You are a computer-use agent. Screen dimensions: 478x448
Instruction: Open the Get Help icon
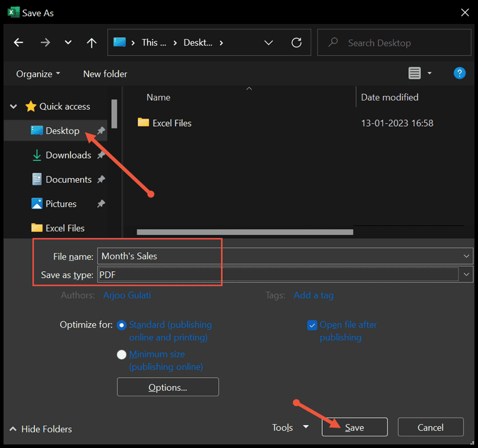click(x=460, y=73)
